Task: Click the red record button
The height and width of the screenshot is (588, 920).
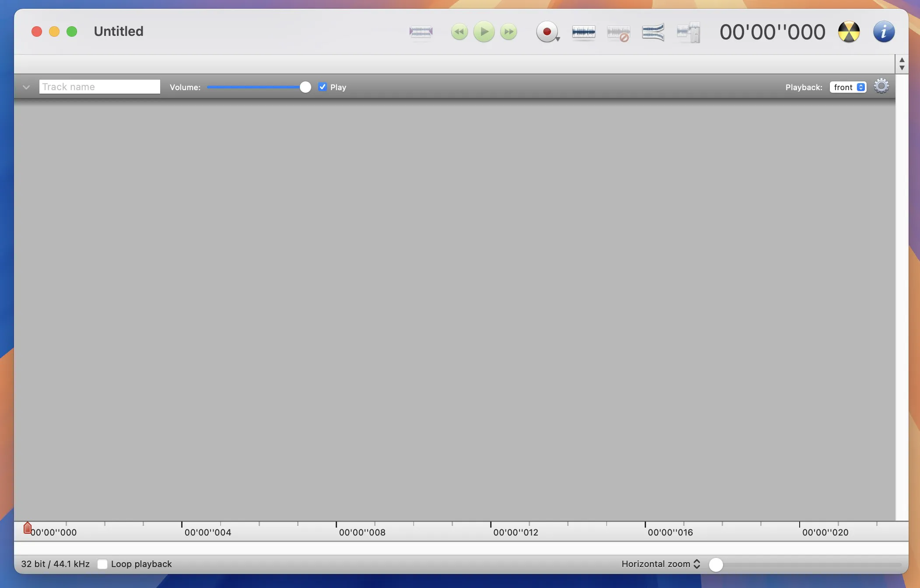Action: (546, 31)
